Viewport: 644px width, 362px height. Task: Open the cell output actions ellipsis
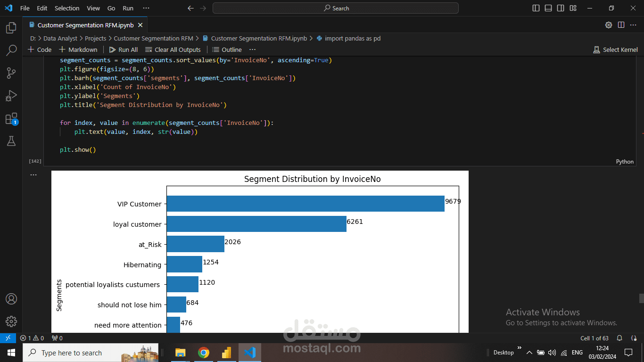(33, 175)
